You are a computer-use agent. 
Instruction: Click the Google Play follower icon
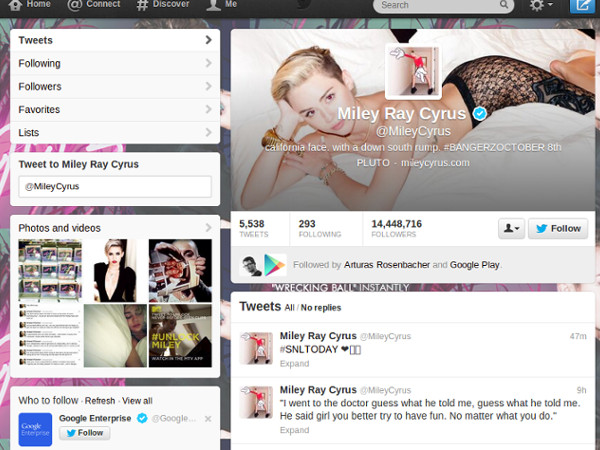(274, 265)
